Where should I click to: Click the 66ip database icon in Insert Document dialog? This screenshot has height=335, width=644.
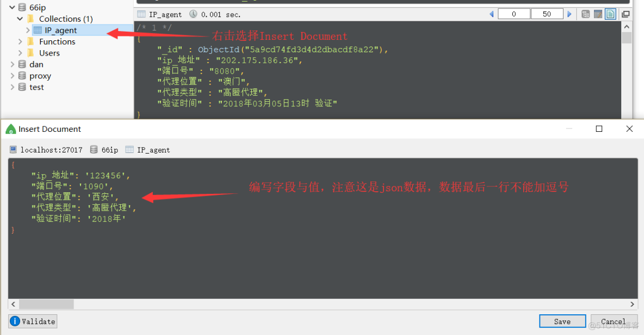tap(94, 149)
